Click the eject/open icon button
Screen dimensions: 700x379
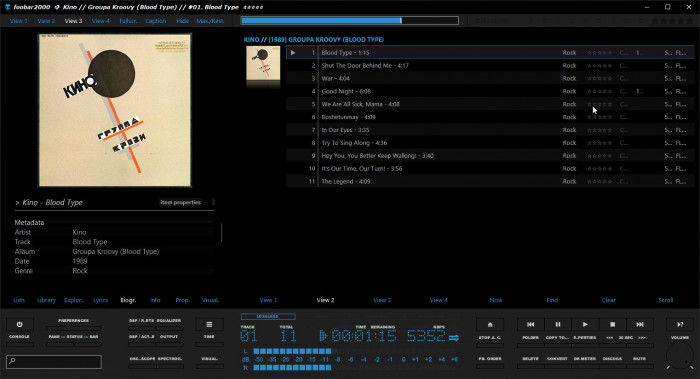[x=490, y=325]
